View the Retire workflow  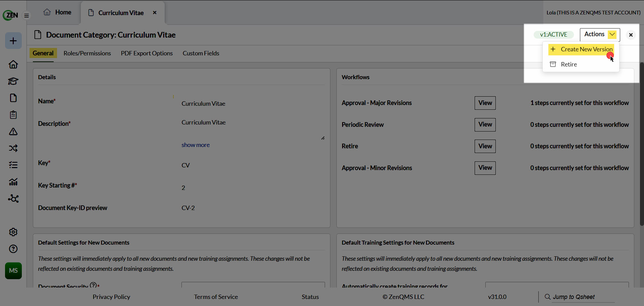485,146
